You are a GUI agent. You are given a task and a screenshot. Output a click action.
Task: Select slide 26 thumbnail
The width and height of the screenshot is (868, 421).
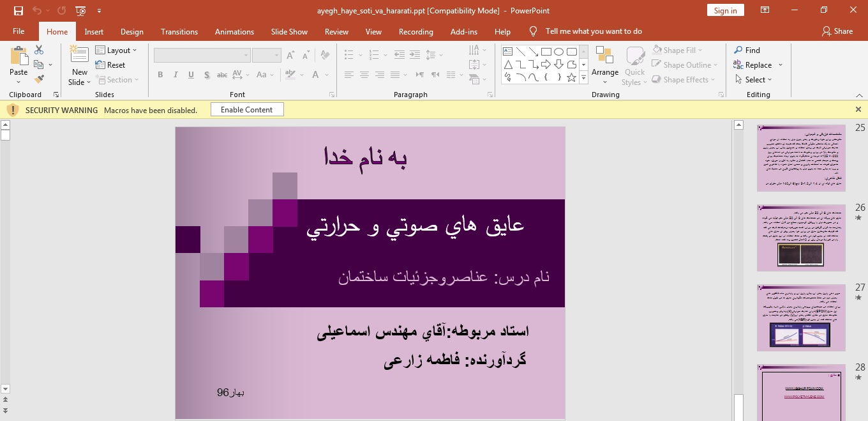point(801,238)
